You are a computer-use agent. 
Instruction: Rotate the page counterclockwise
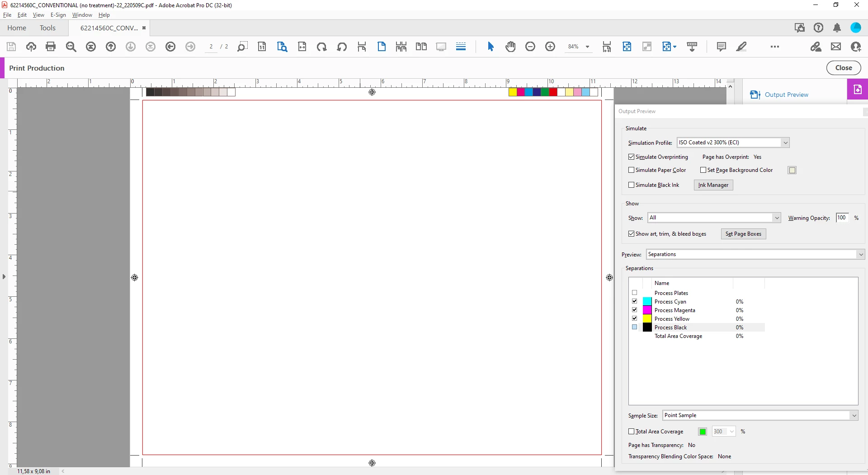pos(342,47)
